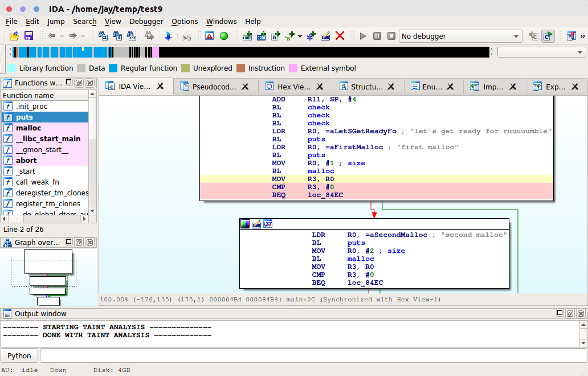Click the node color palette icon
Image resolution: width=588 pixels, height=376 pixels.
coord(245,224)
